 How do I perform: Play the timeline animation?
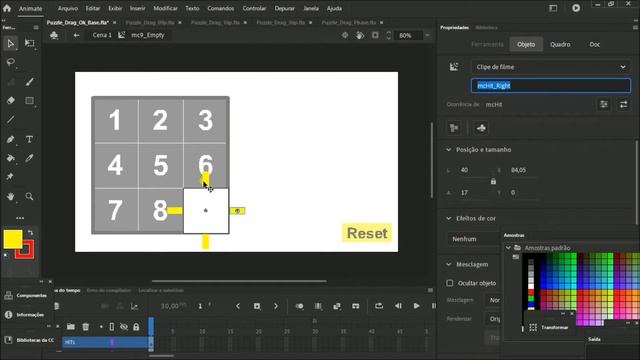416,306
